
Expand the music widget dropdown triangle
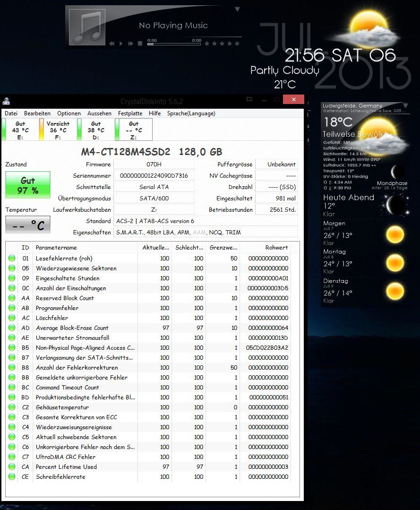pyautogui.click(x=238, y=9)
